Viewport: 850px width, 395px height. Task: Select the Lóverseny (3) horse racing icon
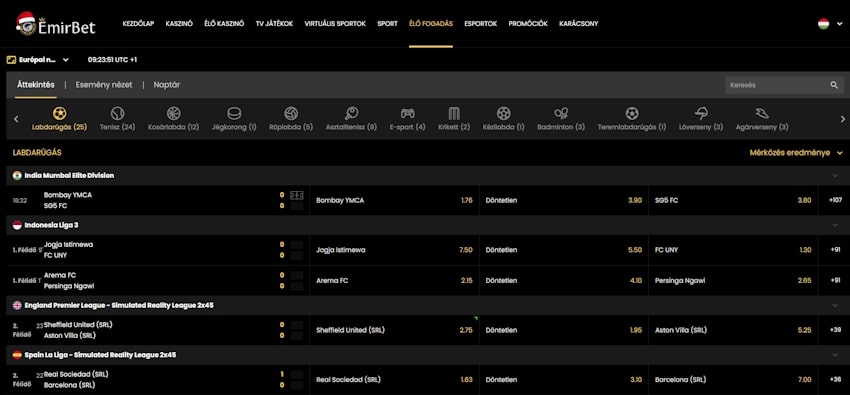click(701, 113)
